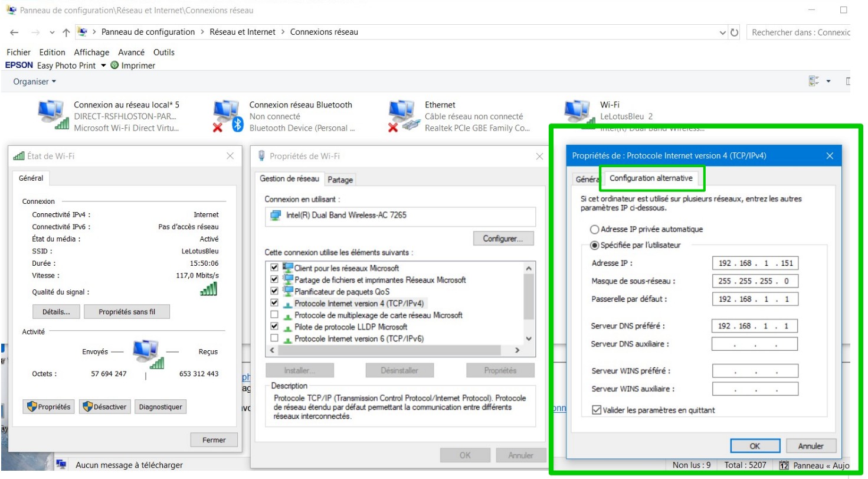Click the Configurer button
868x479 pixels.
(x=503, y=239)
